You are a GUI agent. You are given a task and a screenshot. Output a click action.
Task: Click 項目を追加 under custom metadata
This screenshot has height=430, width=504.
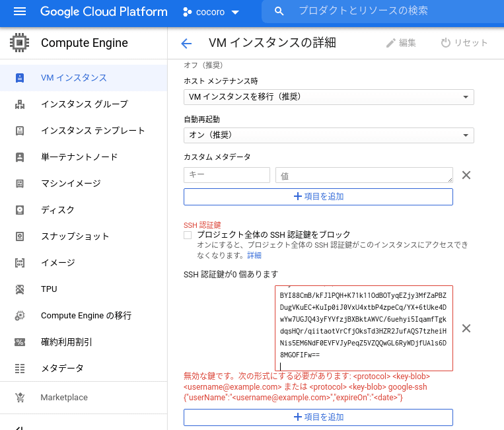318,197
